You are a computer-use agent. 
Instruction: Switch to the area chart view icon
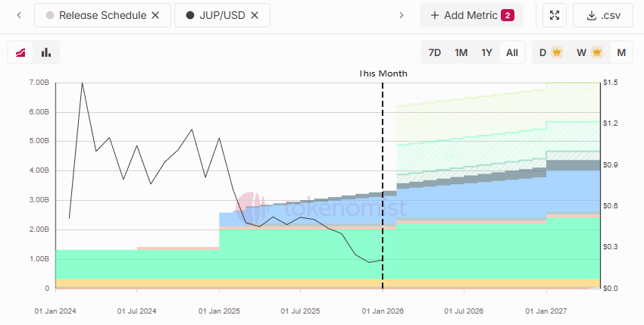click(20, 52)
